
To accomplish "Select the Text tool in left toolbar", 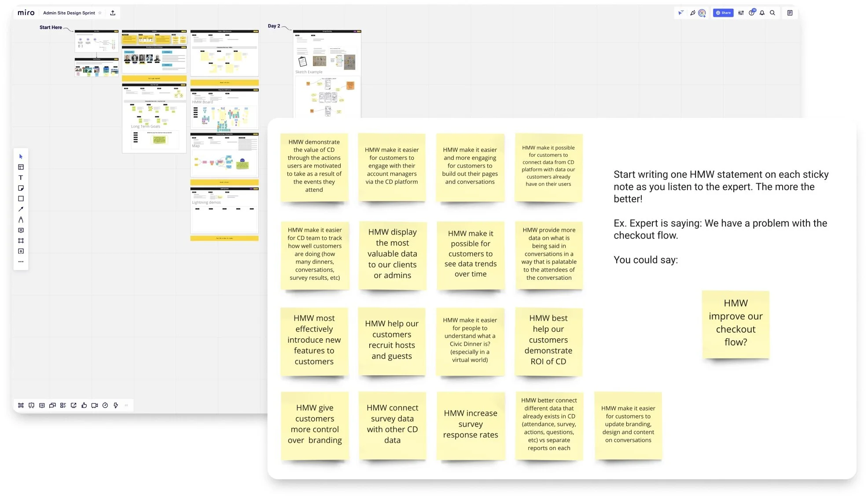I will click(21, 178).
